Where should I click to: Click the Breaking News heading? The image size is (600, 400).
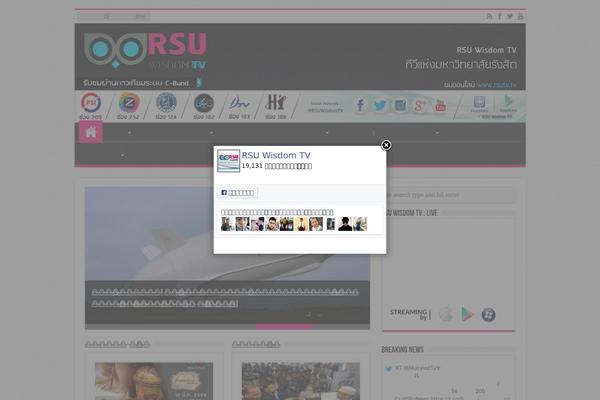coord(403,349)
